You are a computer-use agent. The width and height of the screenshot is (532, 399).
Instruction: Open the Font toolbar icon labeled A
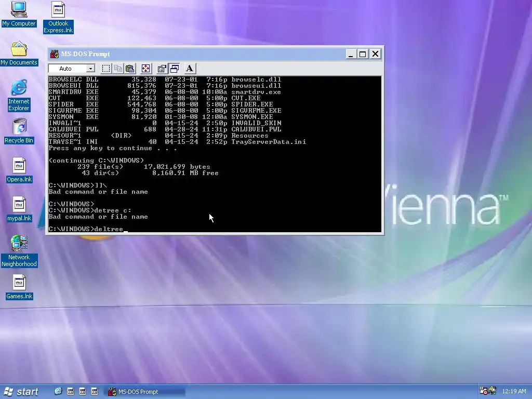coord(190,69)
